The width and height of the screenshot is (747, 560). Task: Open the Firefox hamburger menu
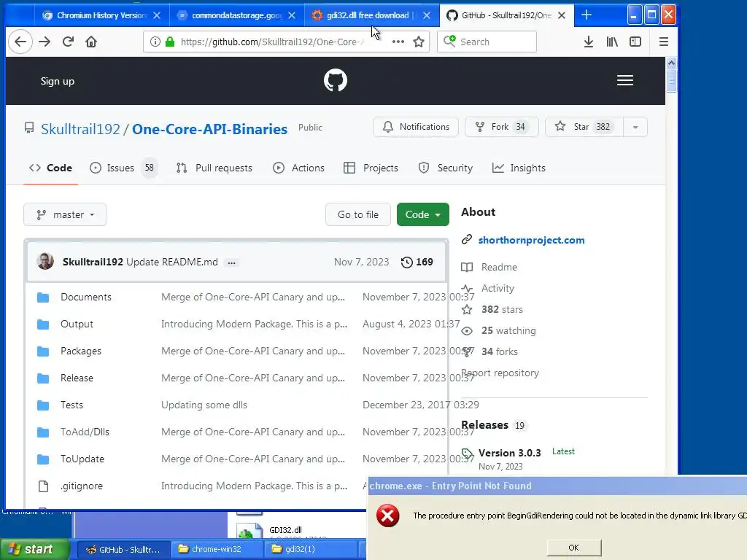664,42
